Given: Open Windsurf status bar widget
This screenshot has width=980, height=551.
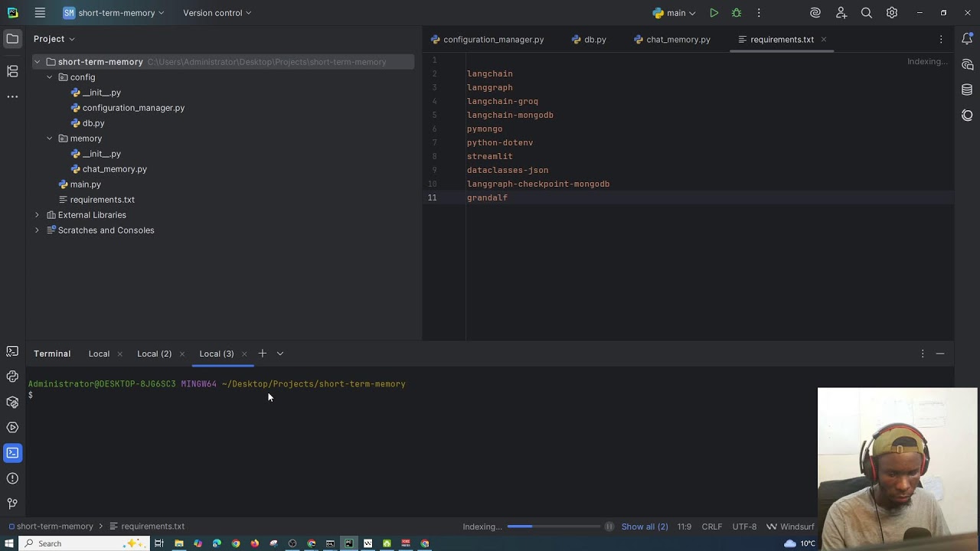Looking at the screenshot, I should 790,527.
